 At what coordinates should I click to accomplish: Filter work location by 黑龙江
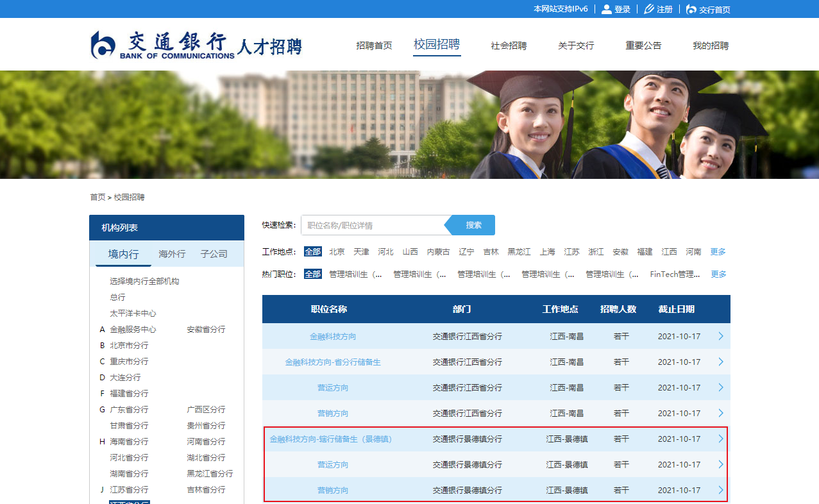pos(519,252)
